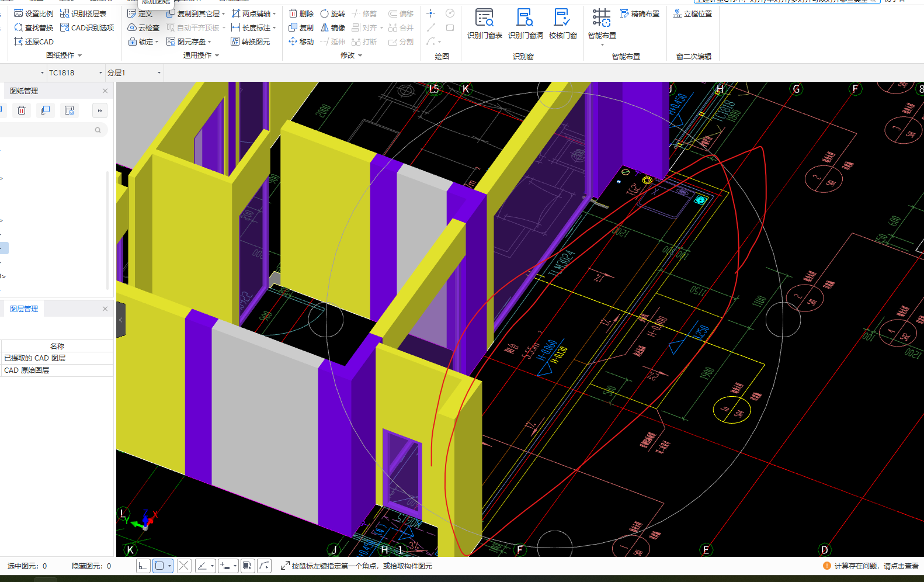Open 图元存盘 element save dropdown

pos(189,41)
